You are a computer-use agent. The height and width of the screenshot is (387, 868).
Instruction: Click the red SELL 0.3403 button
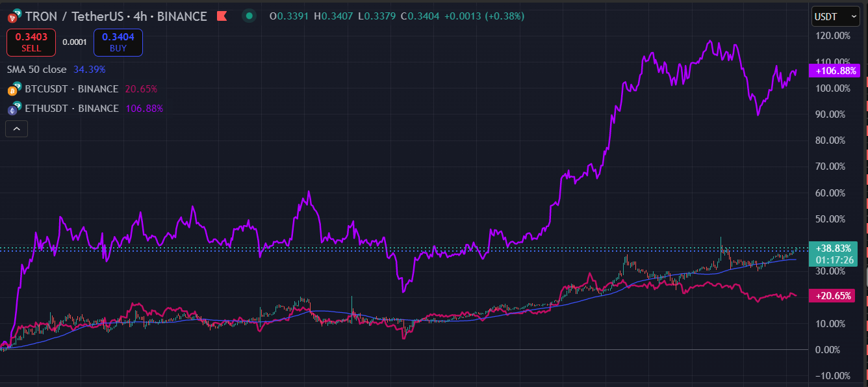[31, 42]
